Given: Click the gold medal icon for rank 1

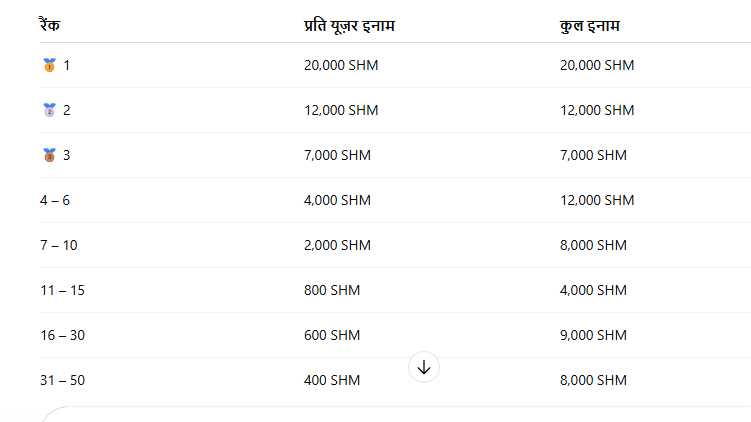Looking at the screenshot, I should [x=49, y=65].
